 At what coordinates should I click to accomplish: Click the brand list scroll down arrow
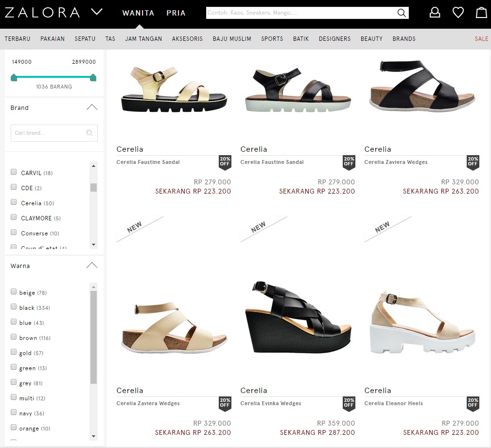click(93, 245)
